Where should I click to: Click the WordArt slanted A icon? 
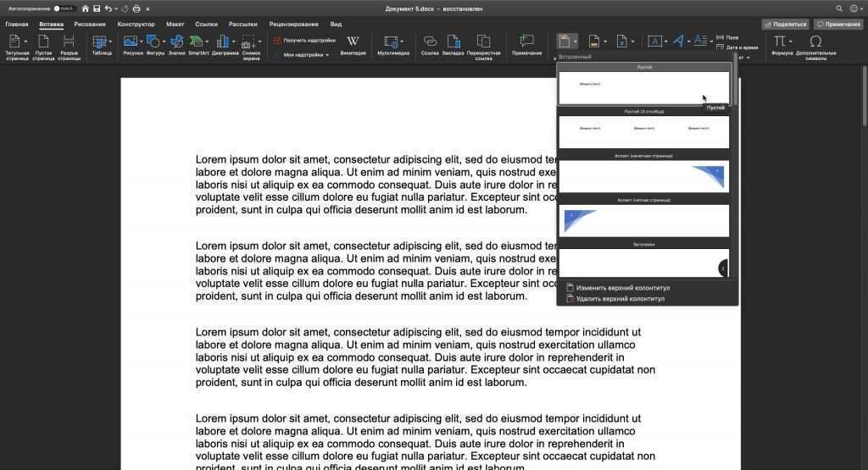point(678,41)
